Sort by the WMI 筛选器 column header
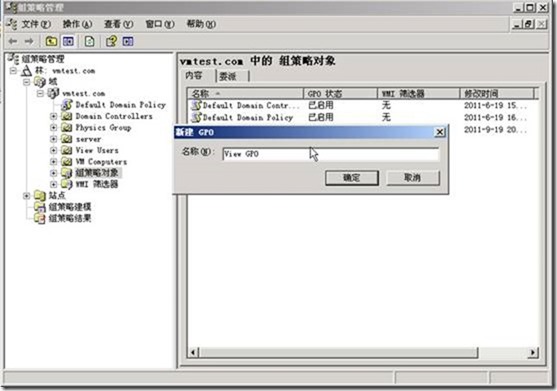Viewport: 557px width, 391px height. pos(418,94)
